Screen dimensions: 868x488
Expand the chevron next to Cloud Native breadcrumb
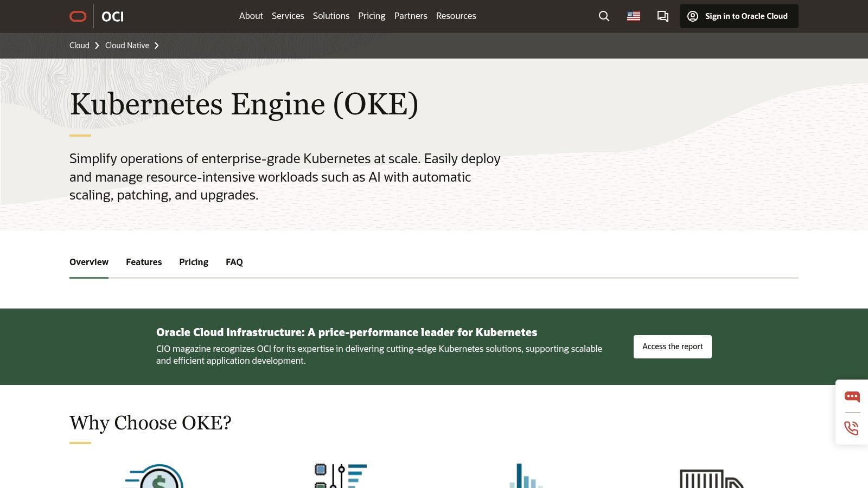pos(157,46)
